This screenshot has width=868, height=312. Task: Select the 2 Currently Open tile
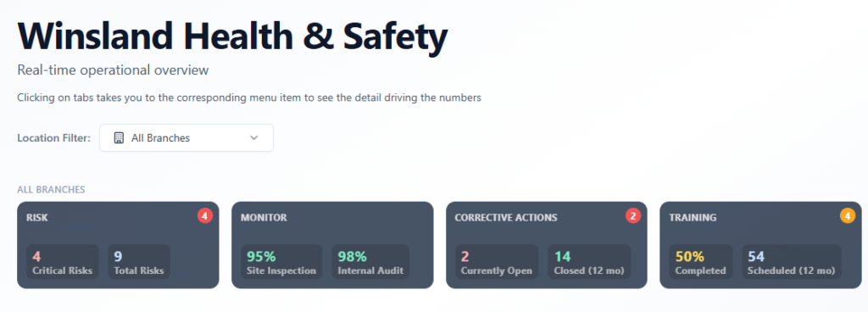(497, 262)
